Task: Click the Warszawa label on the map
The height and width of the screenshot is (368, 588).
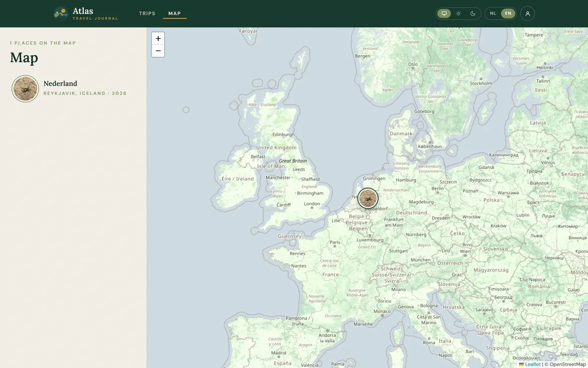Action: [508, 193]
